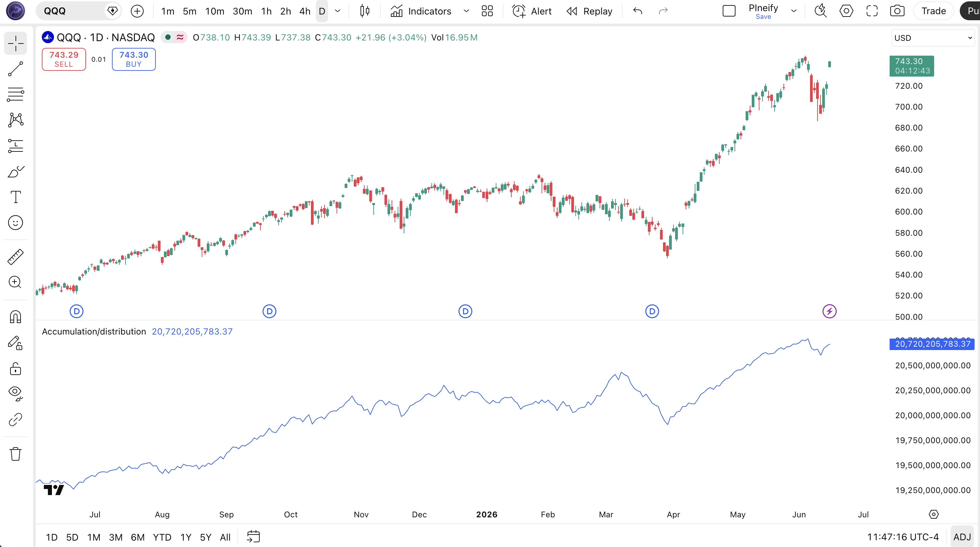Screen dimensions: 980x547
Task: Select the ruler measure tool
Action: 16,257
